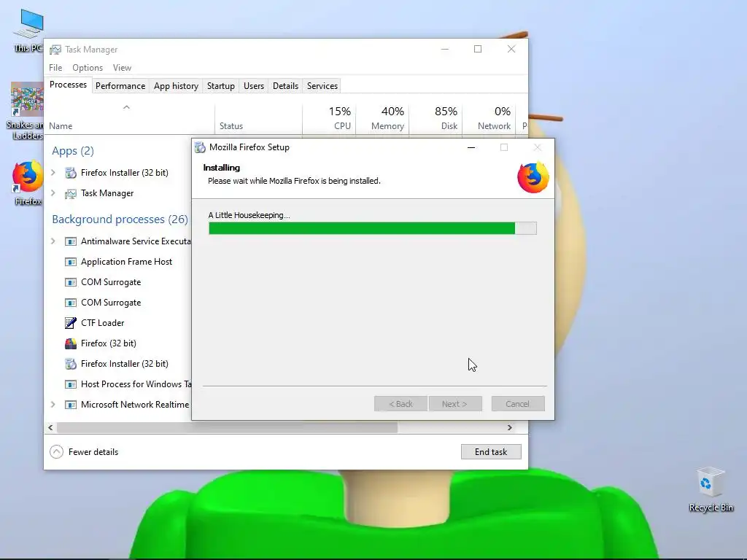Viewport: 747px width, 560px height.
Task: Expand the Firefox Installer app entry
Action: [53, 173]
